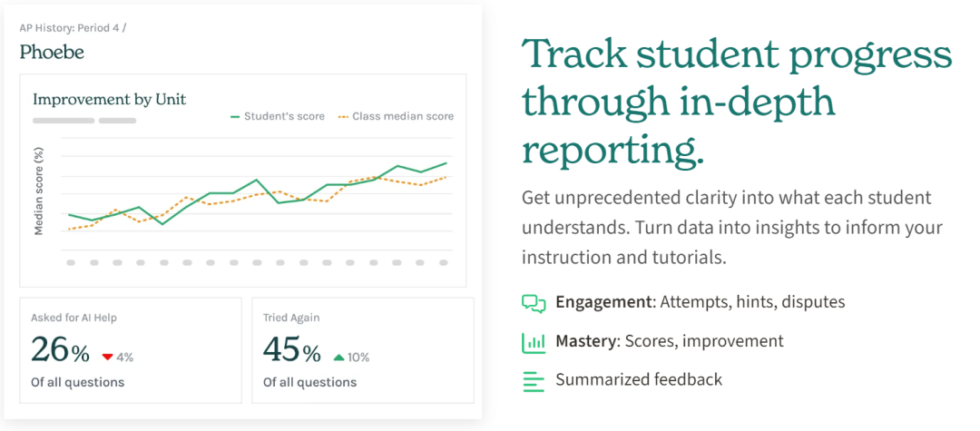Select the first gray placeholder pill under chart title
The image size is (980, 431).
pos(64,121)
